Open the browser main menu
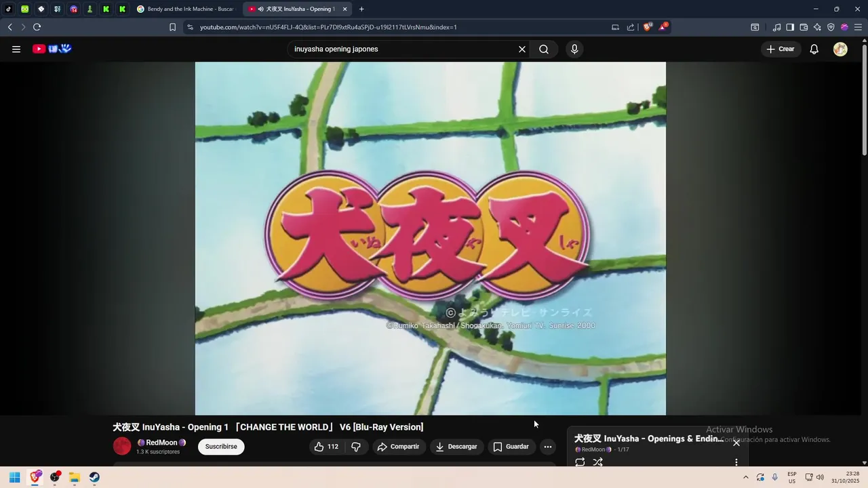This screenshot has width=868, height=488. click(858, 27)
